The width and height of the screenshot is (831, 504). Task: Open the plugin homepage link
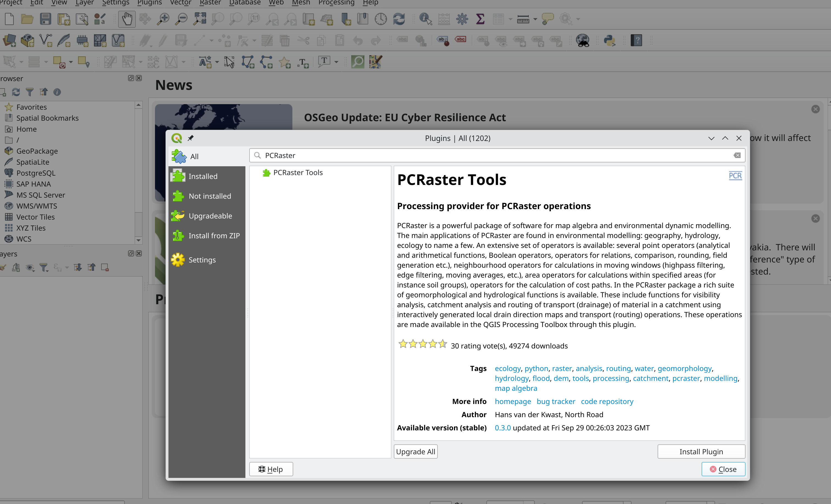pyautogui.click(x=513, y=401)
